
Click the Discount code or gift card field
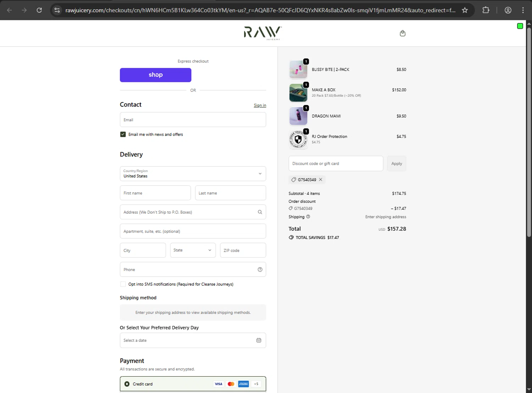pyautogui.click(x=336, y=164)
